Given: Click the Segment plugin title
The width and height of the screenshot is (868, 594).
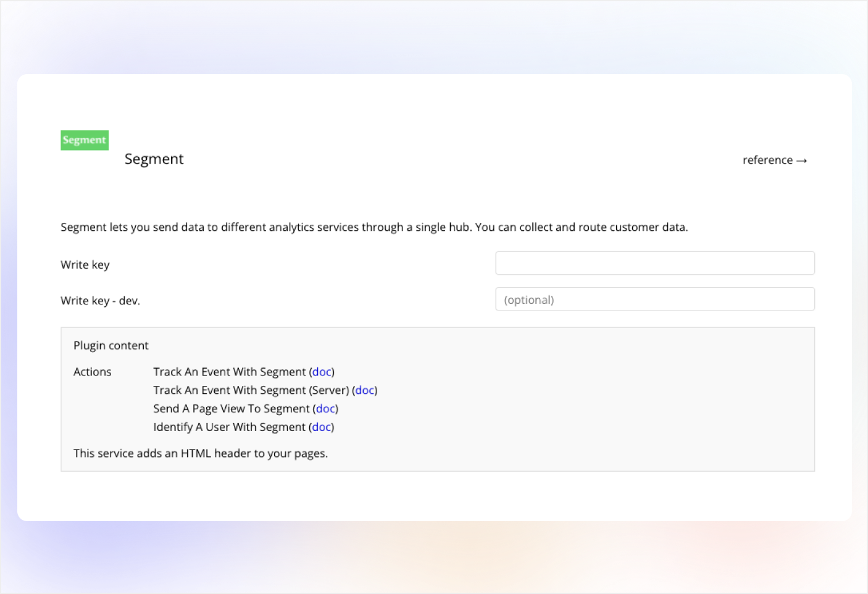Looking at the screenshot, I should 154,159.
